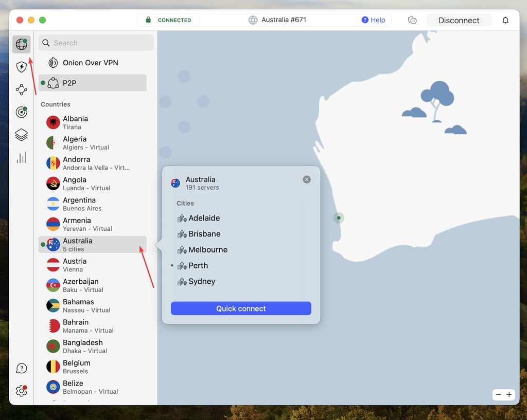
Task: Open the settings gear icon
Action: [22, 391]
